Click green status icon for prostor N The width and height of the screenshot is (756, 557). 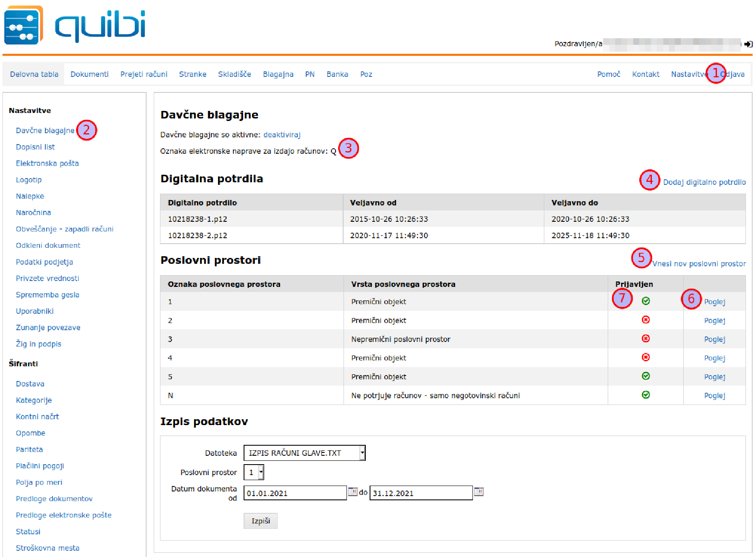point(646,395)
